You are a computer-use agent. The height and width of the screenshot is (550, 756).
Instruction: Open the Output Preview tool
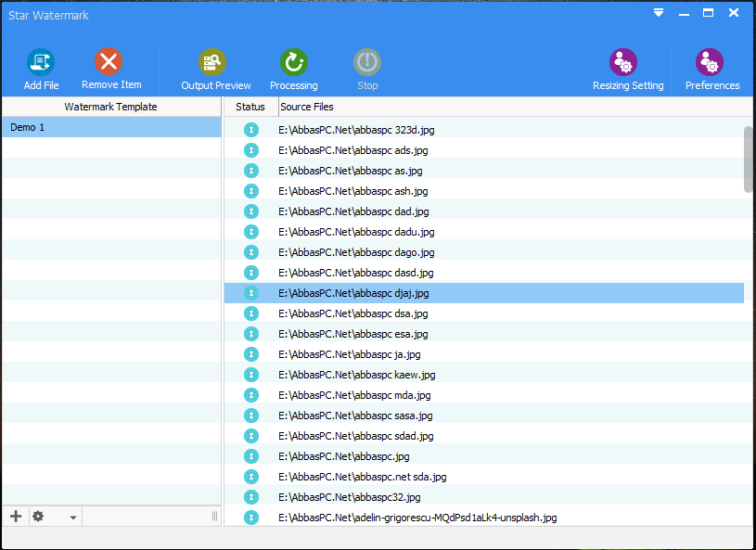pyautogui.click(x=212, y=62)
